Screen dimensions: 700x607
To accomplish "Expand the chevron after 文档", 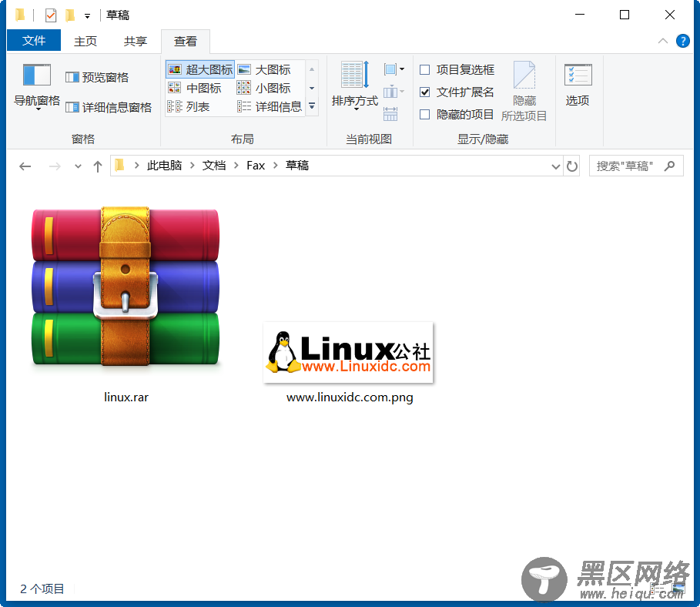I will click(236, 166).
